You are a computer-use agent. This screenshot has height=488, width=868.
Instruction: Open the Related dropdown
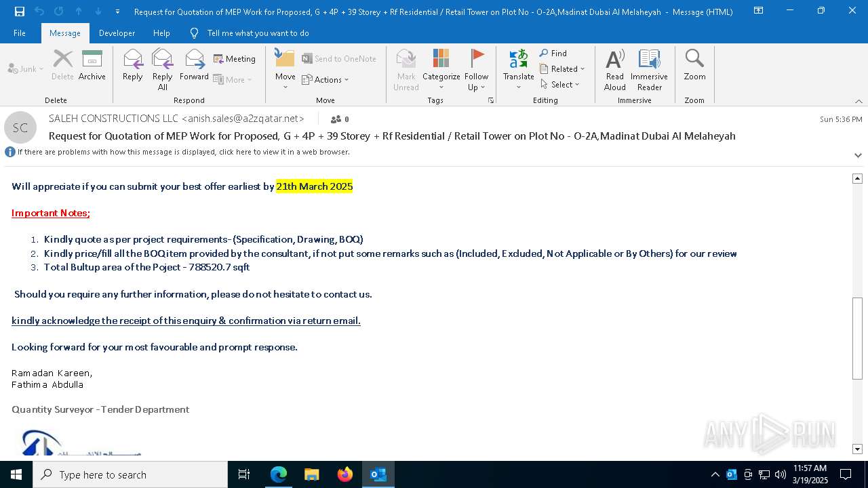click(562, 68)
